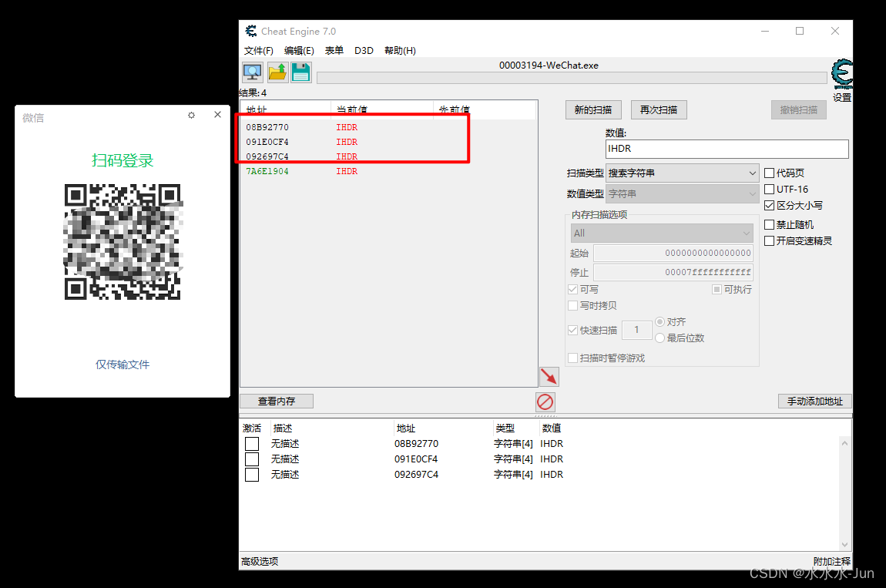886x588 pixels.
Task: Maximize the Cheat Engine window
Action: pos(800,31)
